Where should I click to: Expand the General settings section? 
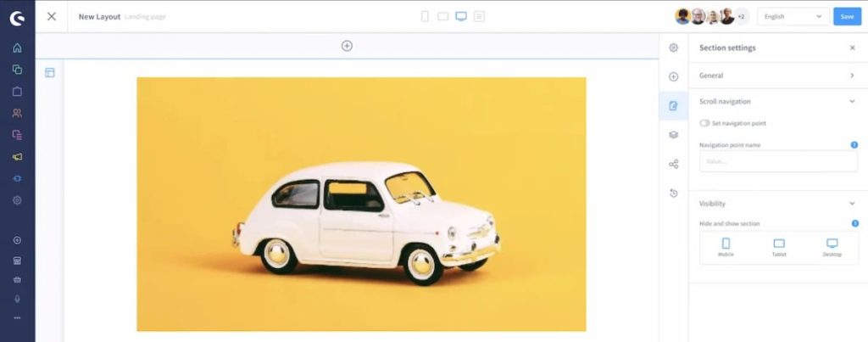852,76
